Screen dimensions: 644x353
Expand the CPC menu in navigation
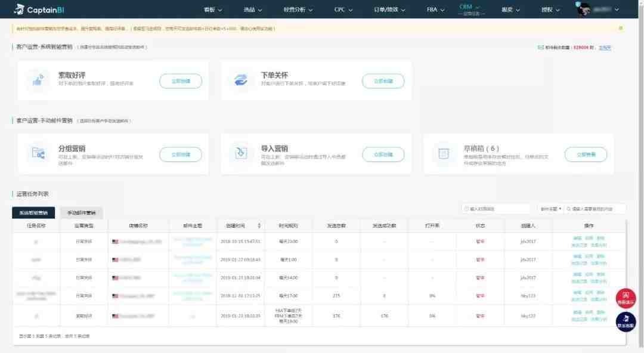pyautogui.click(x=343, y=10)
